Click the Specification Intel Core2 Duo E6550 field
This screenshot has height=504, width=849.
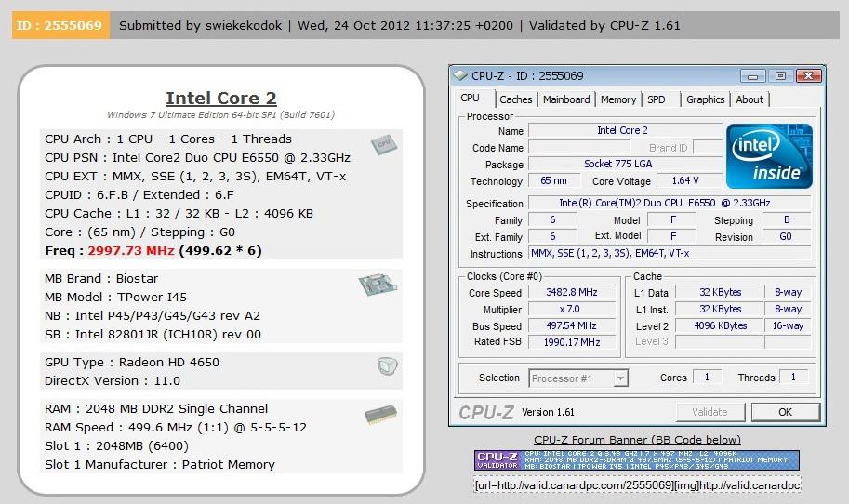(x=670, y=203)
